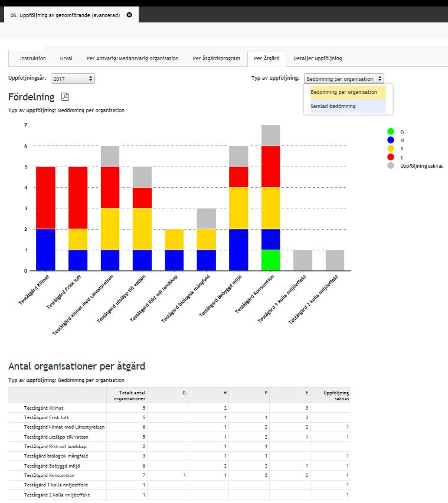This screenshot has width=448, height=503.
Task: Click 'Antal organisationer per åtgärd' heading
Action: tap(77, 366)
